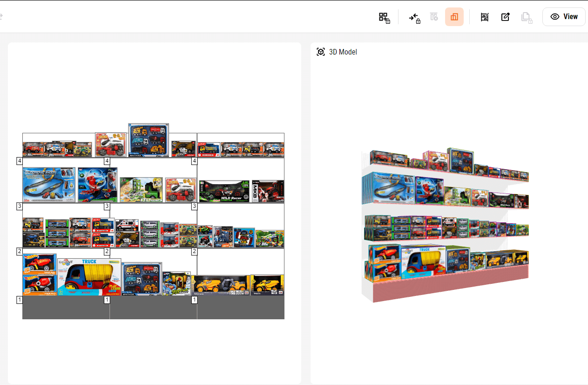Click shelf label 4 on the leftmost bay
Screen dimensions: 588x385
tap(20, 161)
